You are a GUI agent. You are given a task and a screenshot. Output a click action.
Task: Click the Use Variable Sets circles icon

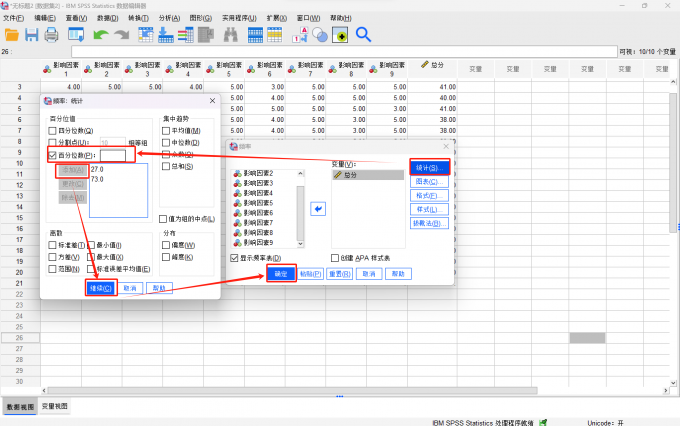click(320, 35)
